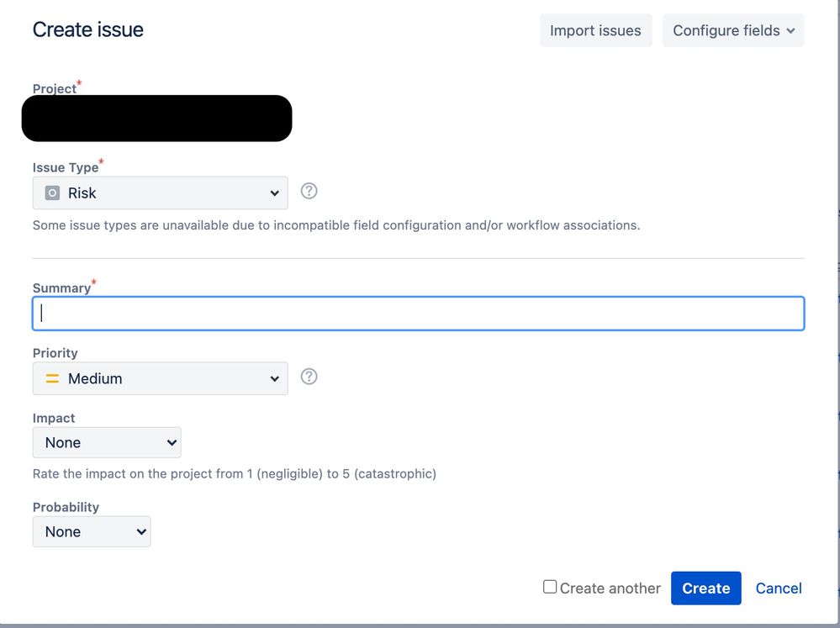The height and width of the screenshot is (628, 840).
Task: Open the Issue Type dropdown showing Risk
Action: coord(160,193)
